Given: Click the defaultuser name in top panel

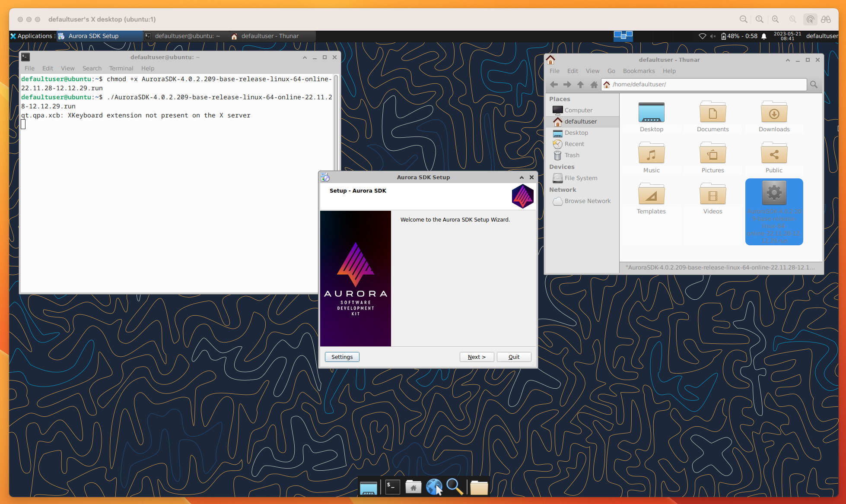Looking at the screenshot, I should click(822, 36).
